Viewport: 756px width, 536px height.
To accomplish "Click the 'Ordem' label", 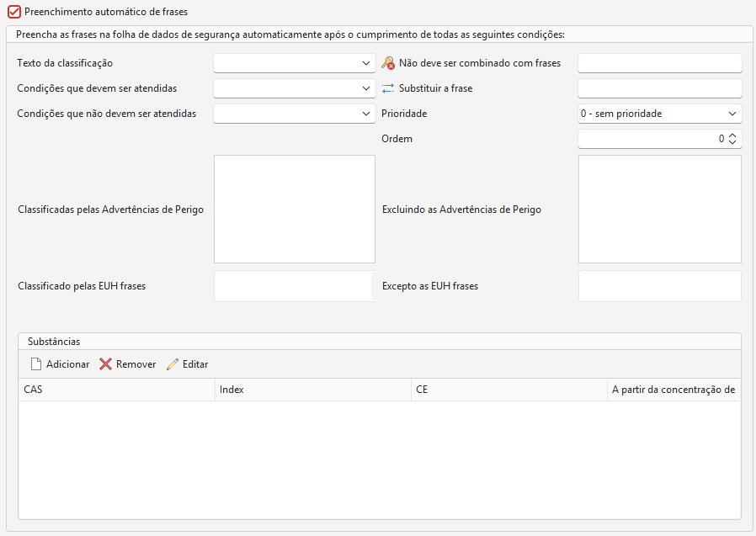I will point(397,139).
